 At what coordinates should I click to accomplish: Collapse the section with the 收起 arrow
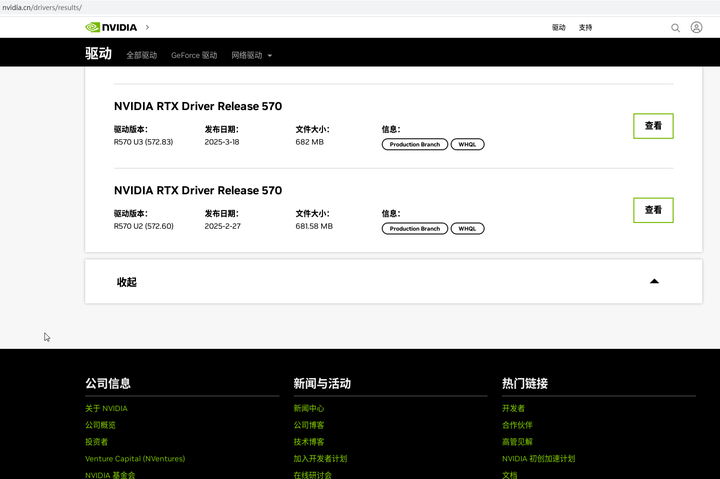[654, 281]
